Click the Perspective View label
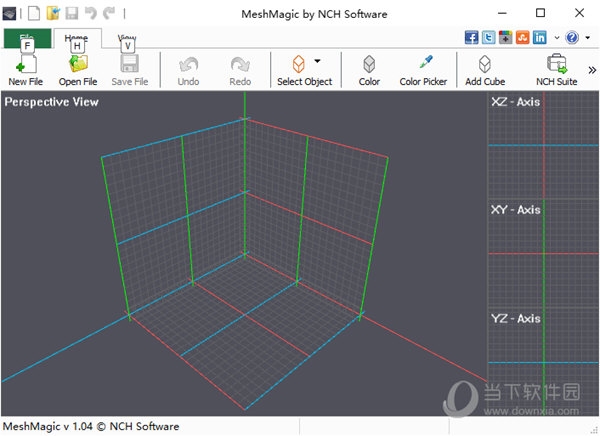The height and width of the screenshot is (436, 600). click(x=52, y=102)
